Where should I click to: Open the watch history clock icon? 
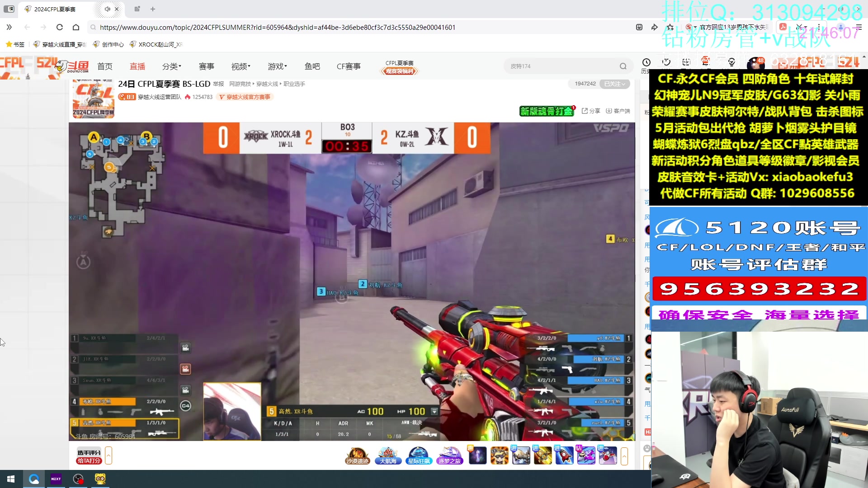coord(646,63)
